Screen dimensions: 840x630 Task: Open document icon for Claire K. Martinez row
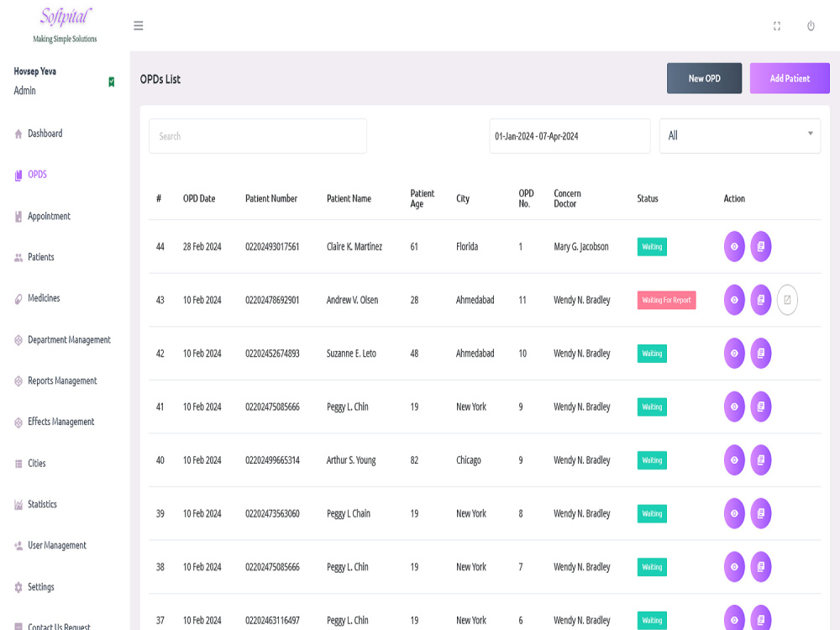761,246
